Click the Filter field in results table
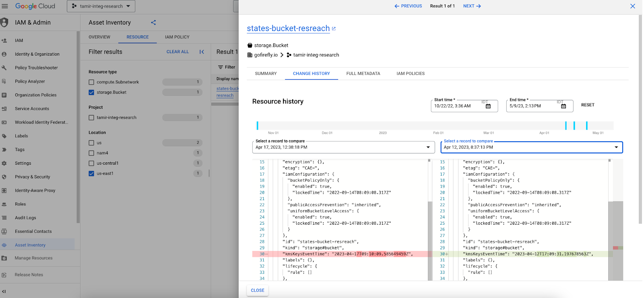 (x=227, y=67)
